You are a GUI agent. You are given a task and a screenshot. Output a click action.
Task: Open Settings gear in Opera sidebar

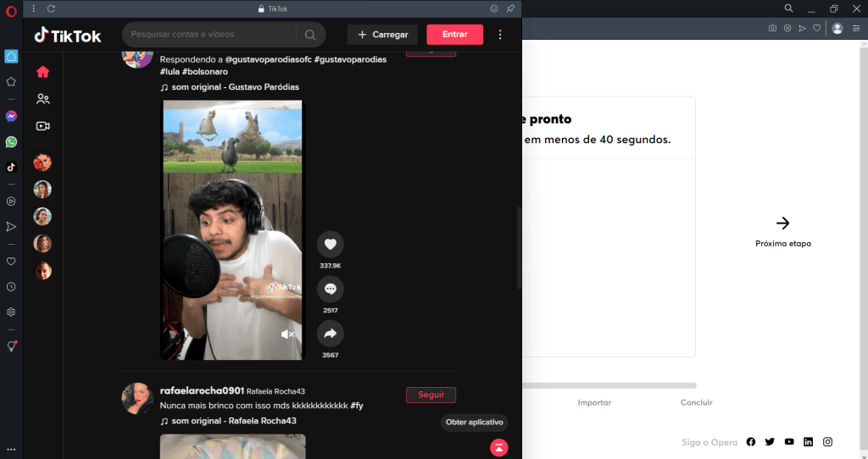point(11,312)
